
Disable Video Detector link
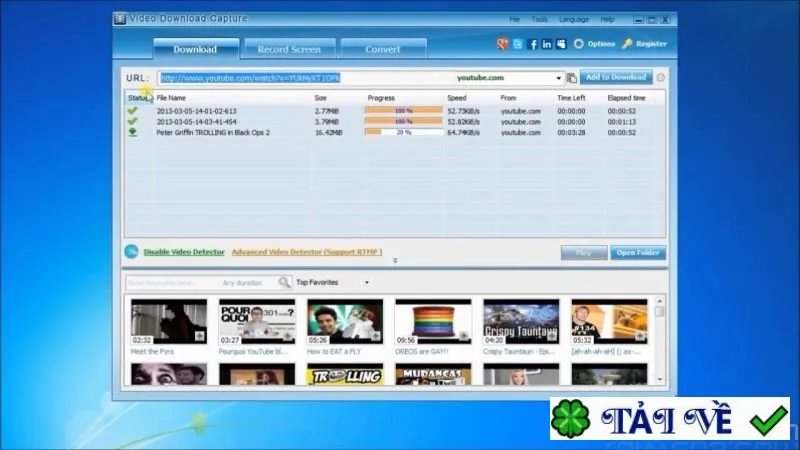coord(184,252)
